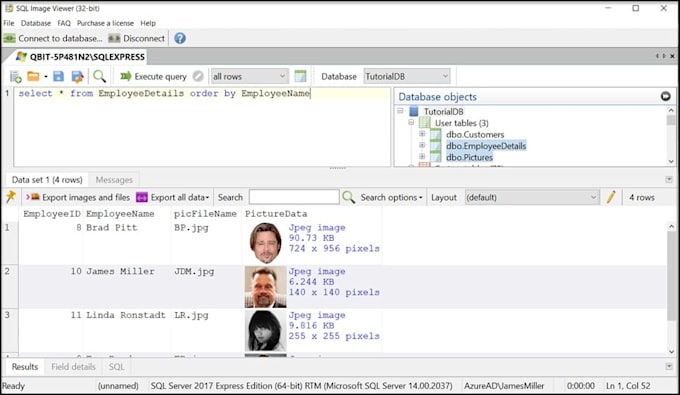Select the Field details bottom tab
Screen dimensions: 680x395
(73, 367)
